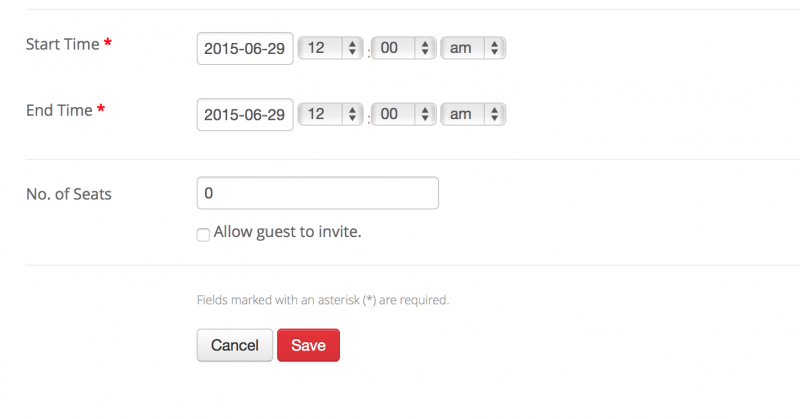The width and height of the screenshot is (800, 419).
Task: Focus the No. of Seats input
Action: coord(318,193)
